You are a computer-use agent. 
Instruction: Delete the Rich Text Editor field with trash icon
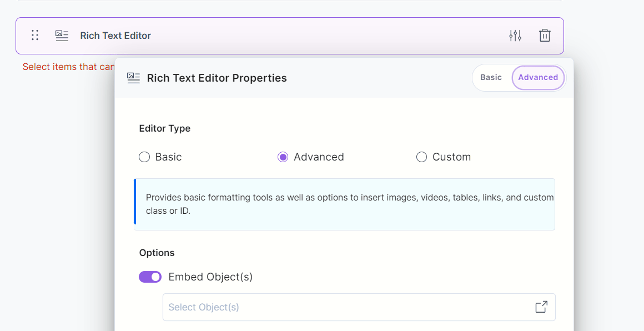tap(545, 36)
